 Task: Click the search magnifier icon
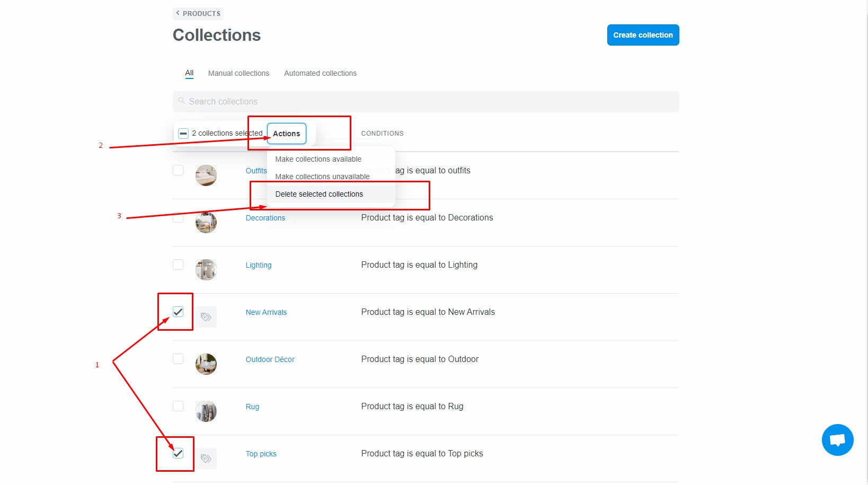[x=182, y=101]
